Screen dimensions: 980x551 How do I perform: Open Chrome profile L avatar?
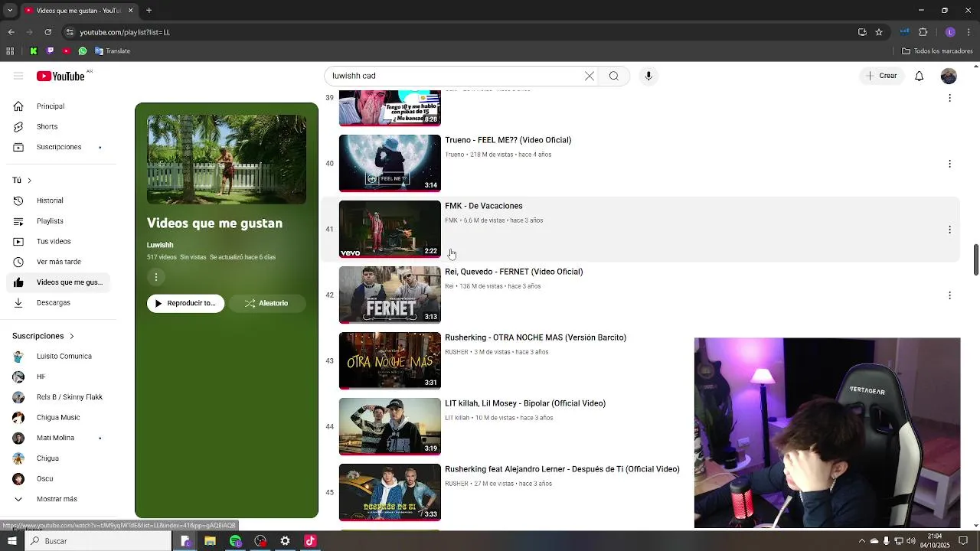click(x=950, y=32)
